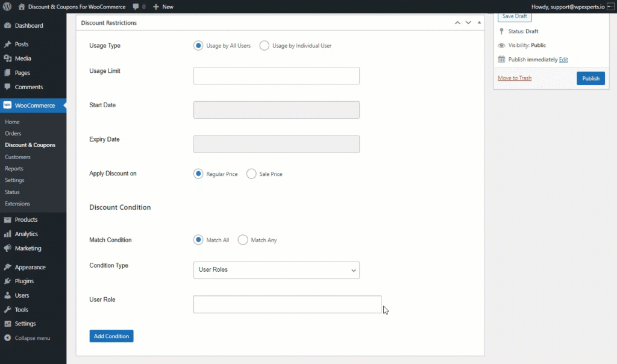The image size is (617, 364).
Task: Select Usage by Individual User radio
Action: pyautogui.click(x=264, y=46)
